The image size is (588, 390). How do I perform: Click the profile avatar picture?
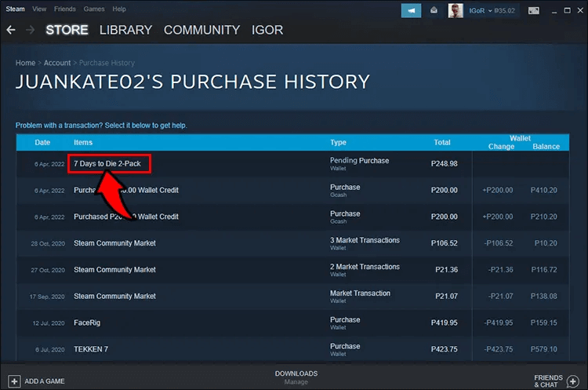[456, 10]
